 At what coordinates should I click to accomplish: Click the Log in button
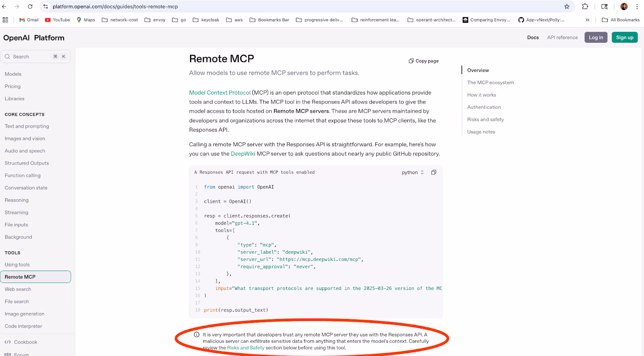pos(596,37)
